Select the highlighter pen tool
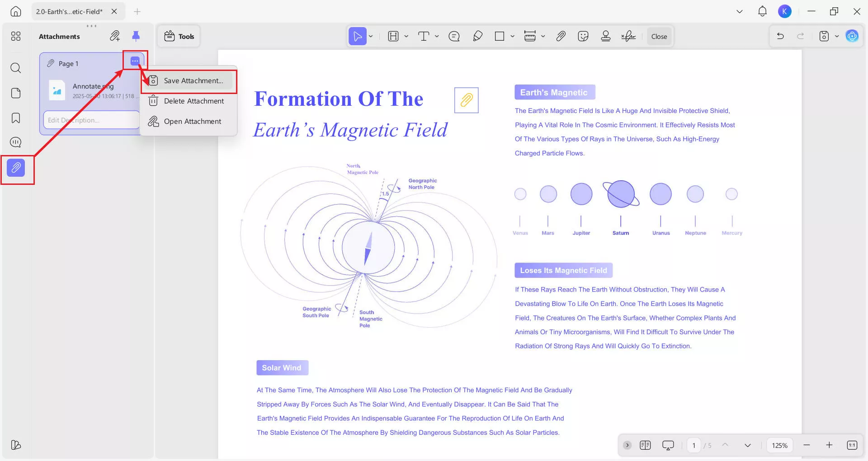Image resolution: width=868 pixels, height=461 pixels. tap(477, 36)
